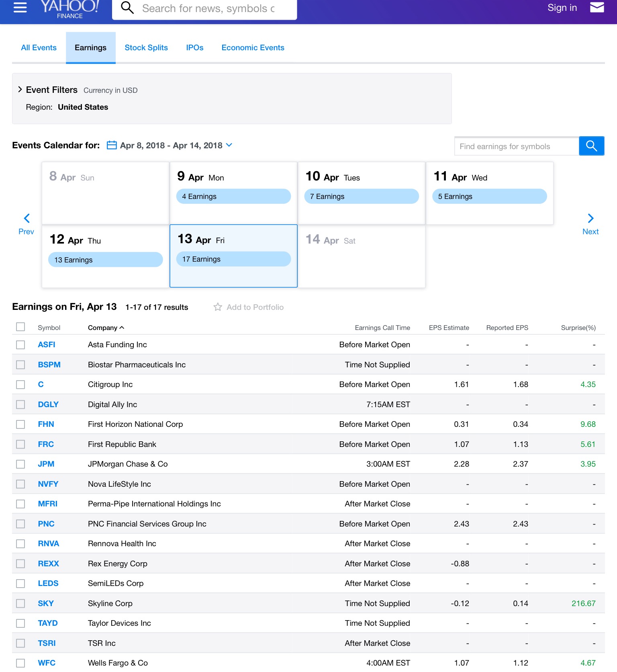Select the Earnings tab
The image size is (617, 672).
91,47
